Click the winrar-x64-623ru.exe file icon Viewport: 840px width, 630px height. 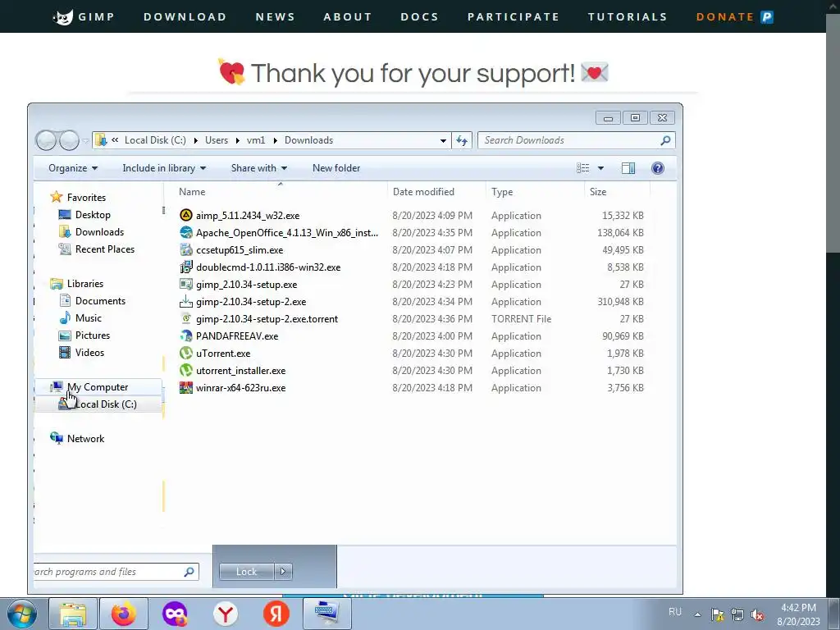pyautogui.click(x=186, y=387)
